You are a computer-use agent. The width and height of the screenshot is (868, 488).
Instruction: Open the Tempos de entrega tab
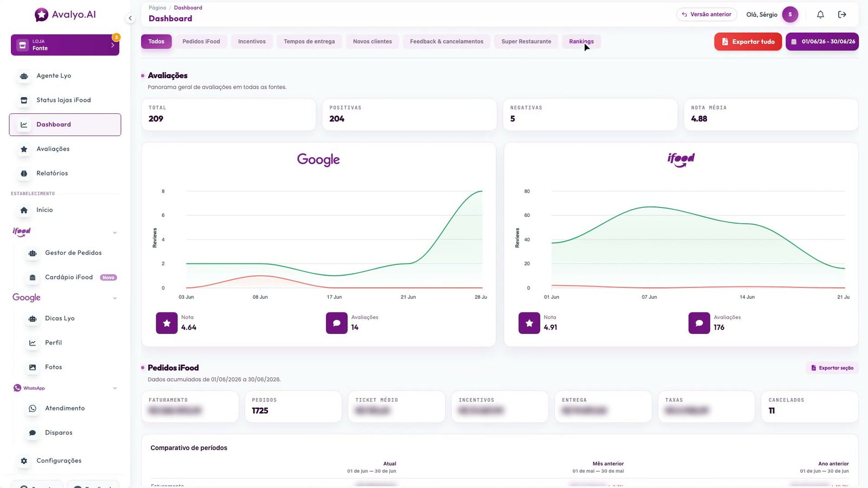click(309, 42)
